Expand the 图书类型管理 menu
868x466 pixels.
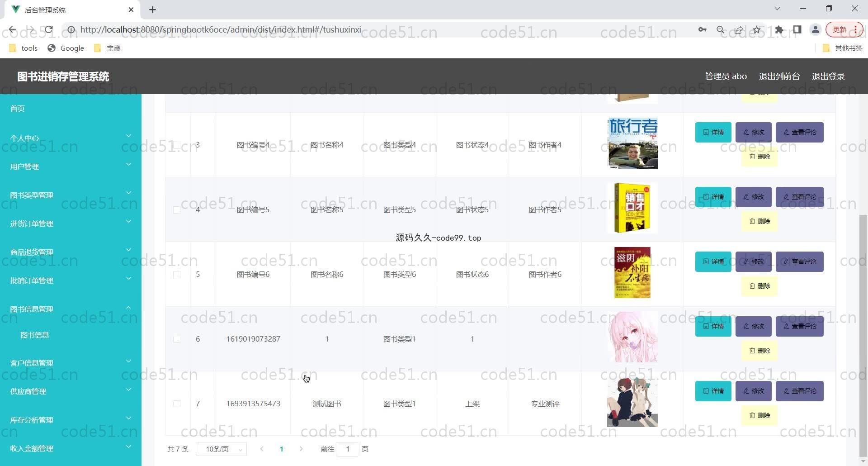click(71, 195)
